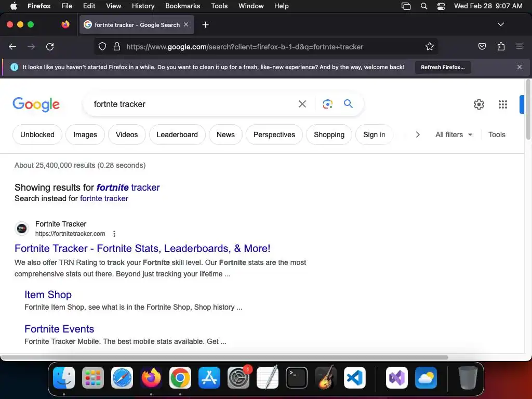Show more filter chips with right chevron
The image size is (532, 399).
[418, 135]
